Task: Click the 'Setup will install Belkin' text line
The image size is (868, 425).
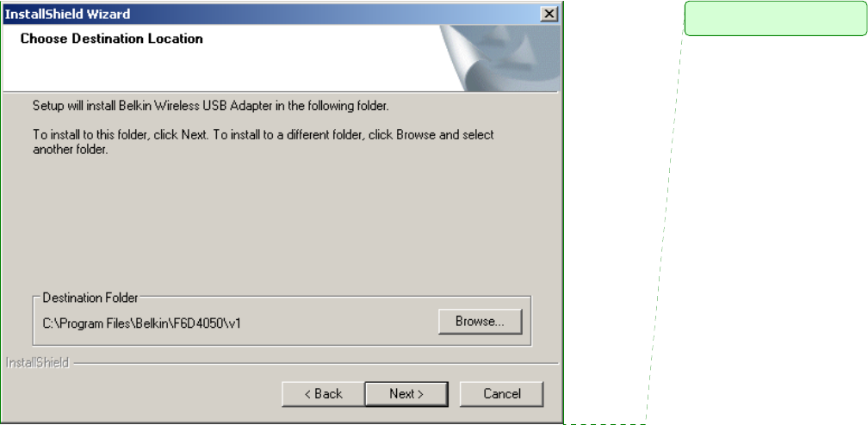Action: click(210, 106)
